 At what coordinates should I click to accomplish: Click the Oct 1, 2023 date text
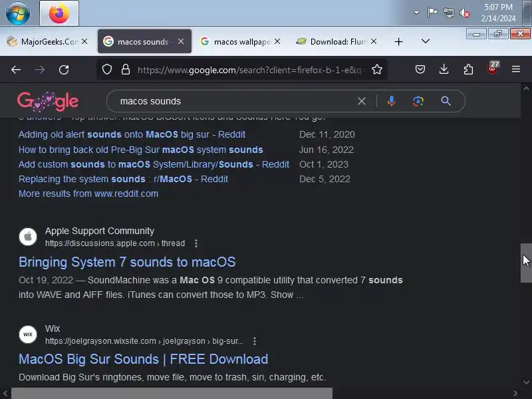pos(324,164)
